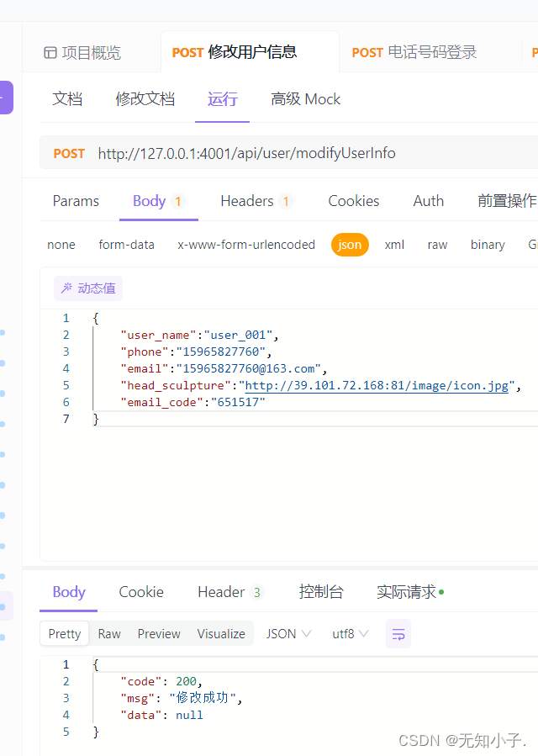Select the none body type

pyautogui.click(x=61, y=245)
